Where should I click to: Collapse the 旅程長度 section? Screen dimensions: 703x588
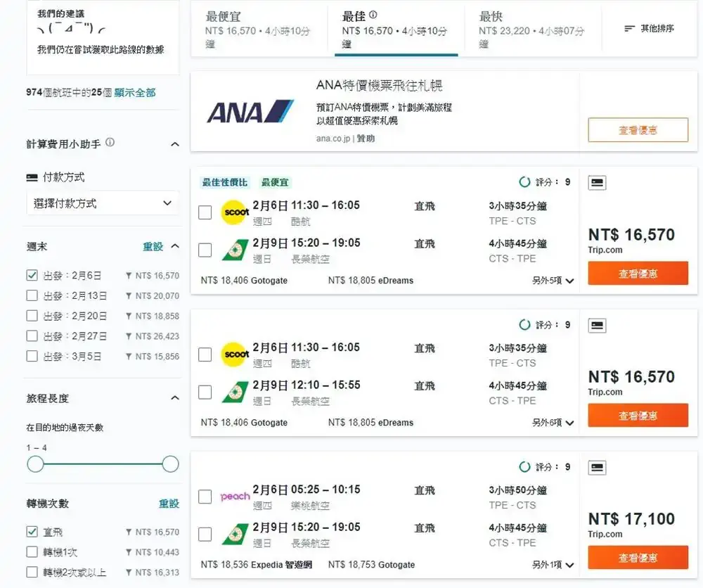175,398
